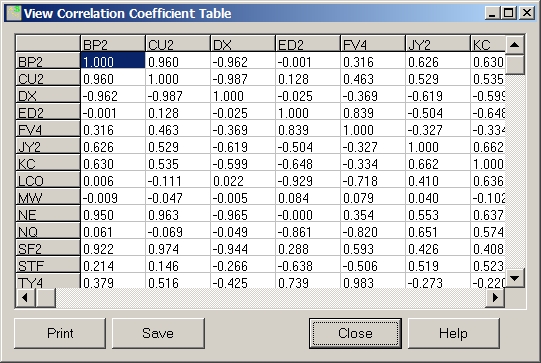Click the window title bar icon
Screen dimensions: 541x363
(14, 13)
